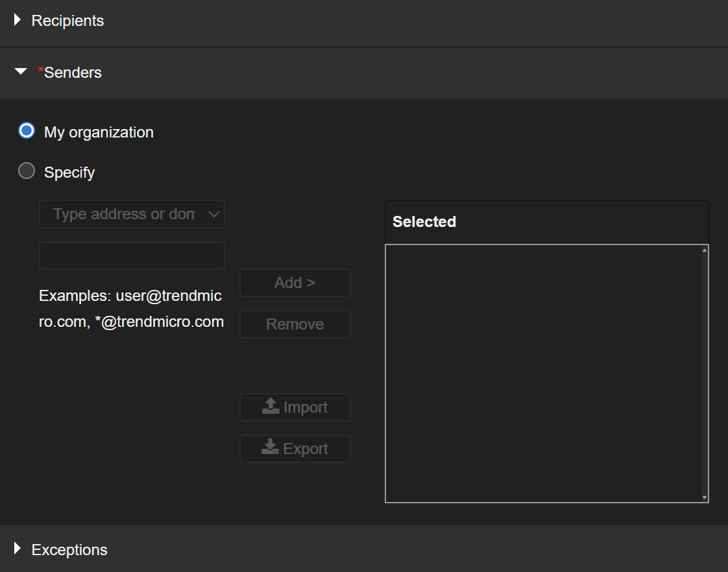Click the download icon on Export button
This screenshot has height=572, width=728.
(x=271, y=447)
